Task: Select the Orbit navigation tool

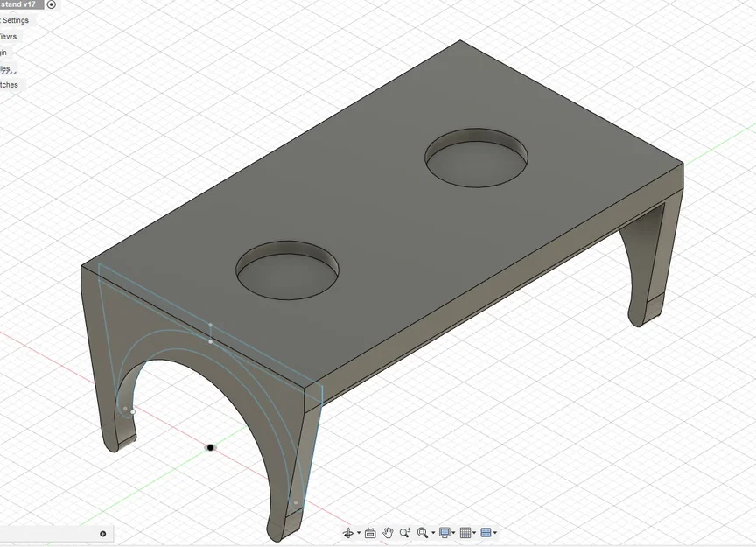Action: pos(347,533)
